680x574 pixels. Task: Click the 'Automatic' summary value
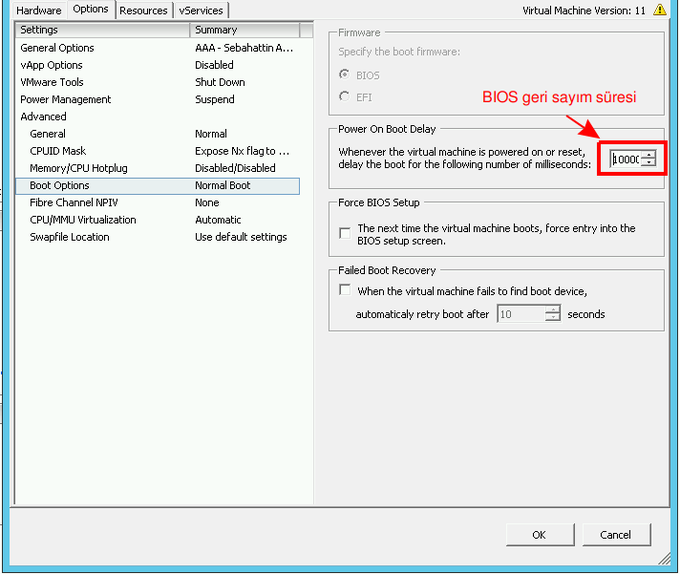click(x=218, y=220)
